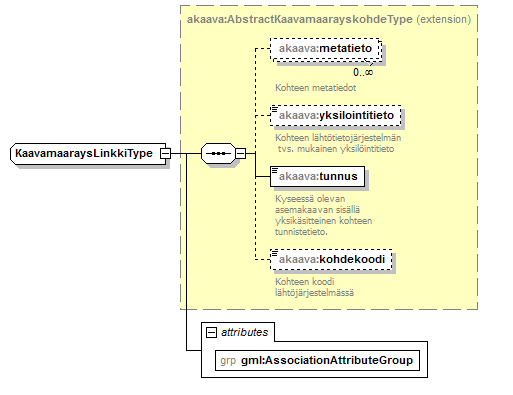Screen dimensions: 513x395
Task: Select the akaava:kohdekoodi element box
Action: [x=331, y=259]
